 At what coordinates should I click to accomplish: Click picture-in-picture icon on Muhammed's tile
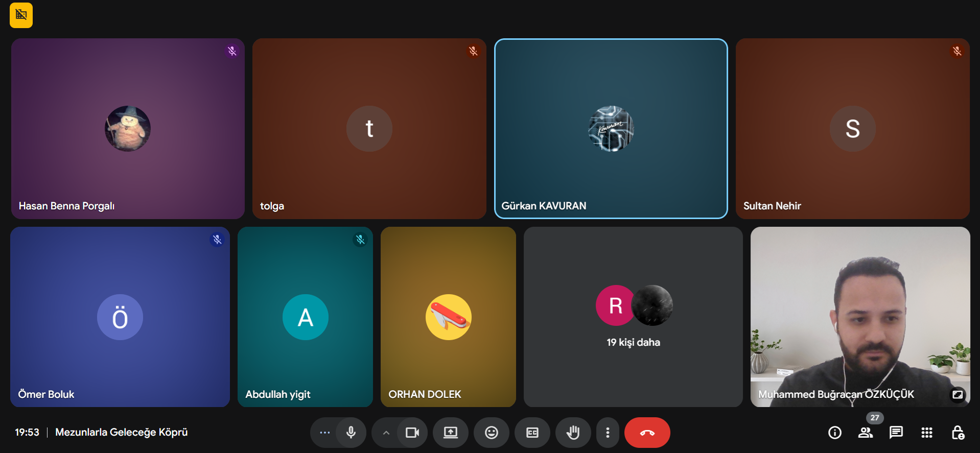coord(957,394)
